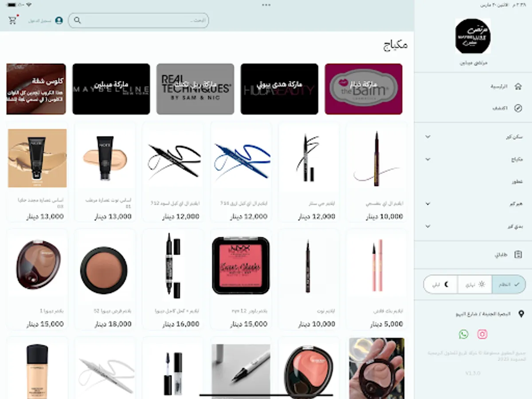Open the shopping cart
This screenshot has height=399, width=532.
[x=13, y=20]
